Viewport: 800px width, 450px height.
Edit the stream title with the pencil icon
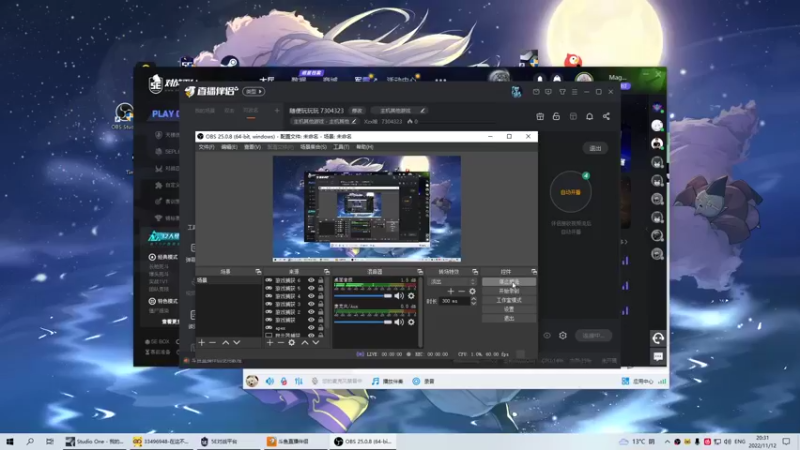point(422,110)
